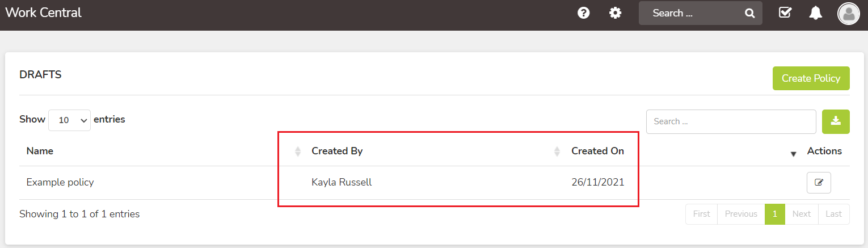The height and width of the screenshot is (248, 868).
Task: Open the user profile avatar
Action: pos(849,13)
